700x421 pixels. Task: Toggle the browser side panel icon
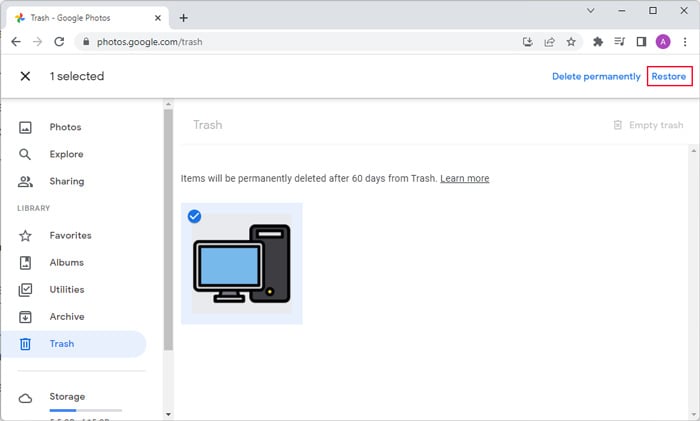point(642,42)
